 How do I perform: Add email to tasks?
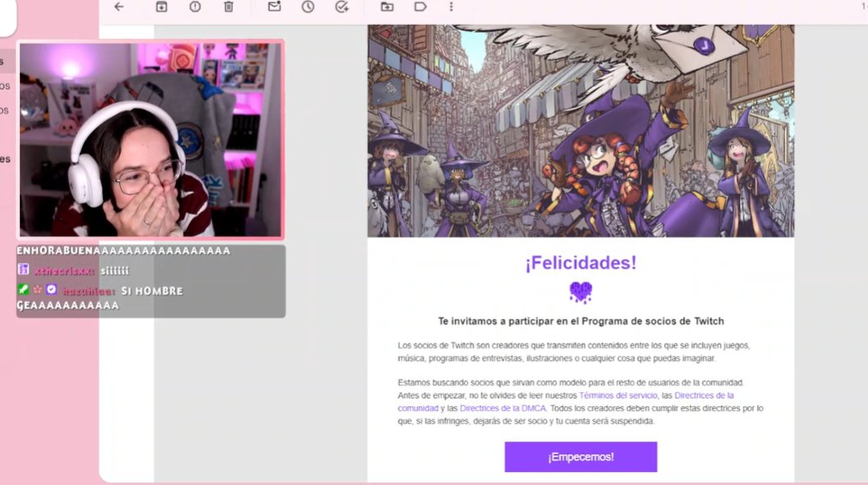[342, 7]
